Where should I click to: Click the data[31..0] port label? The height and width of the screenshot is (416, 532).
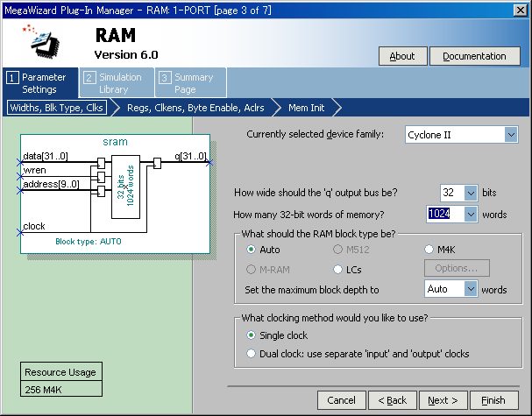click(x=46, y=156)
